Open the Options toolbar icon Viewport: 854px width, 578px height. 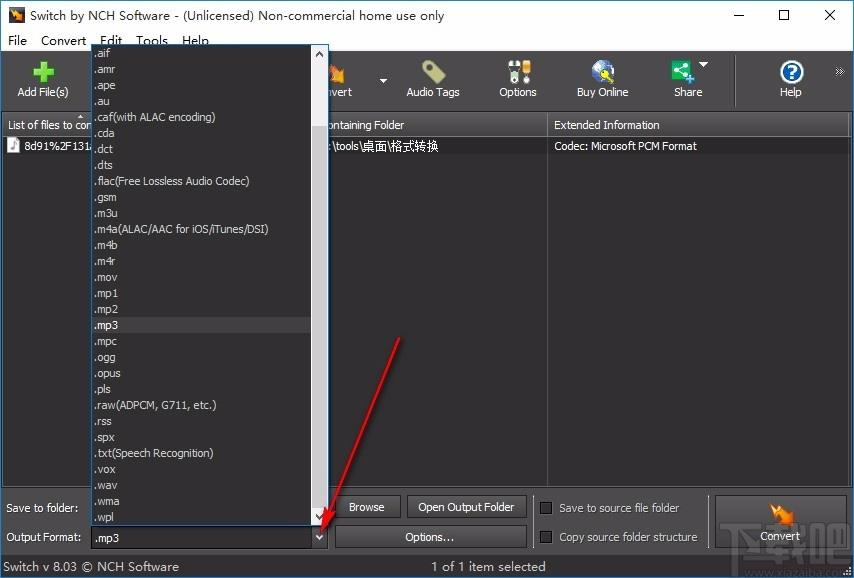coord(518,72)
